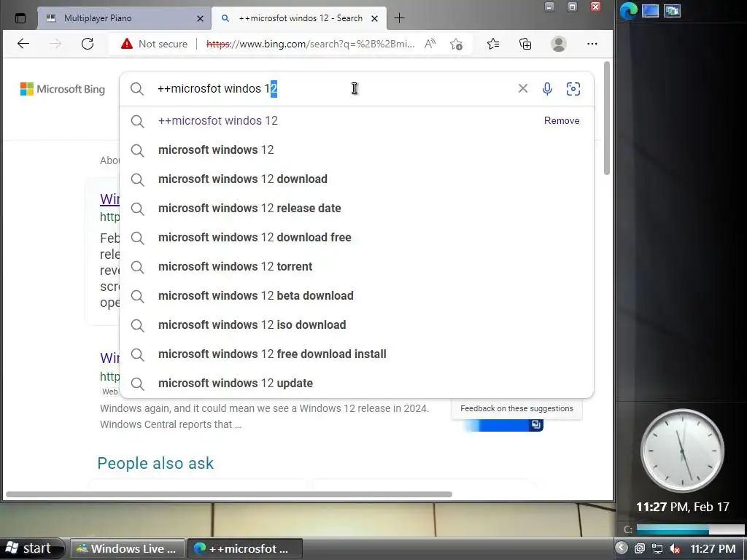Click the muted volume tray icon
This screenshot has width=747, height=560.
click(675, 548)
